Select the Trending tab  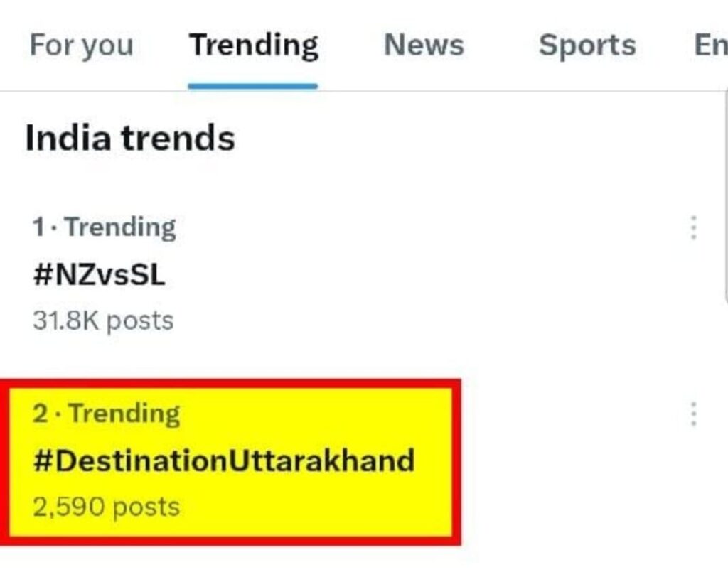pos(253,45)
